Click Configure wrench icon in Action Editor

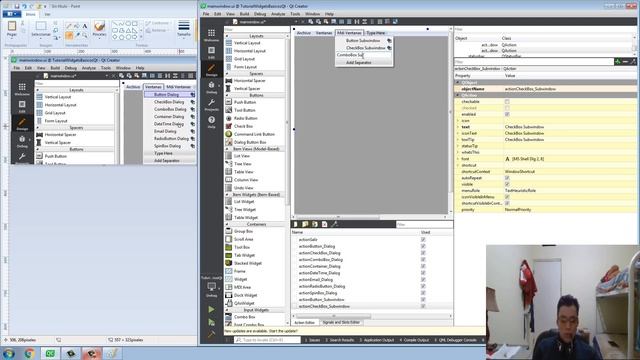coord(334,224)
